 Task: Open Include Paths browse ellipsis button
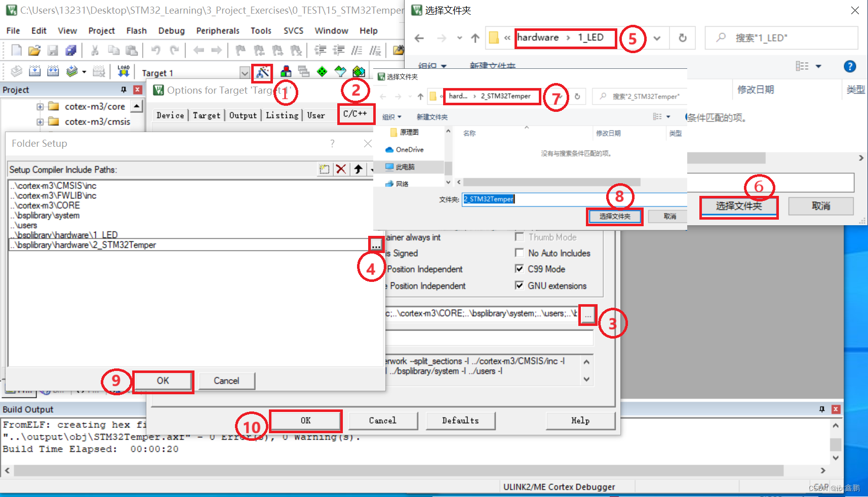(587, 314)
